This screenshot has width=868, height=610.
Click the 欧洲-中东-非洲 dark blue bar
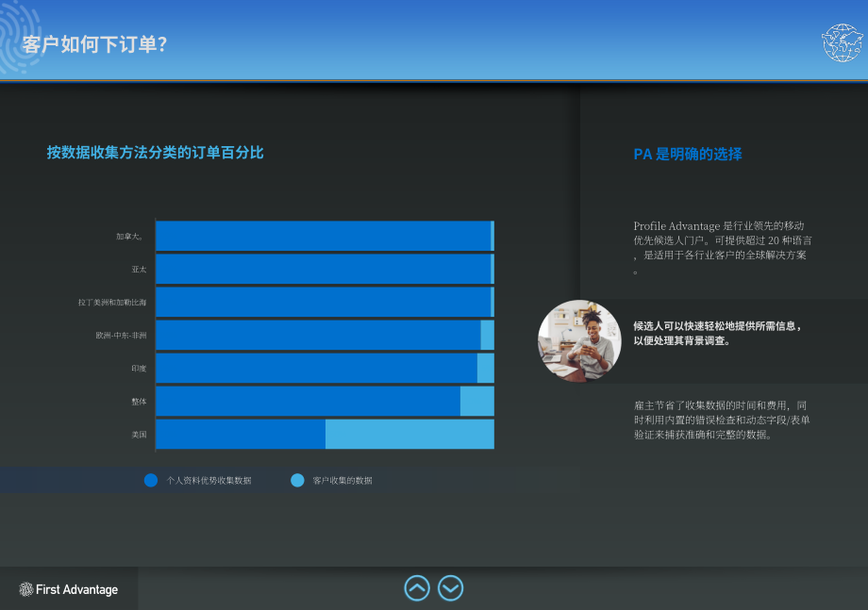click(318, 335)
